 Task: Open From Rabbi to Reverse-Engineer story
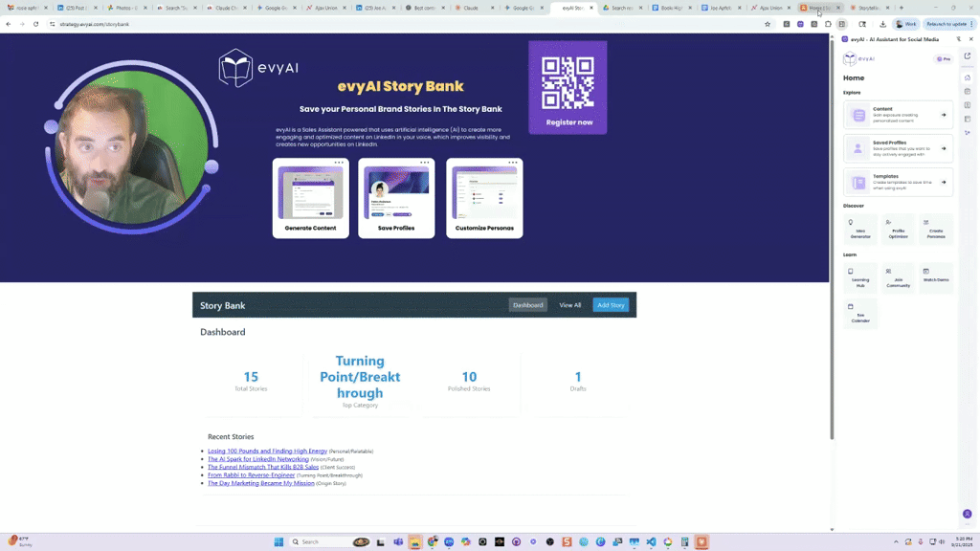(252, 475)
